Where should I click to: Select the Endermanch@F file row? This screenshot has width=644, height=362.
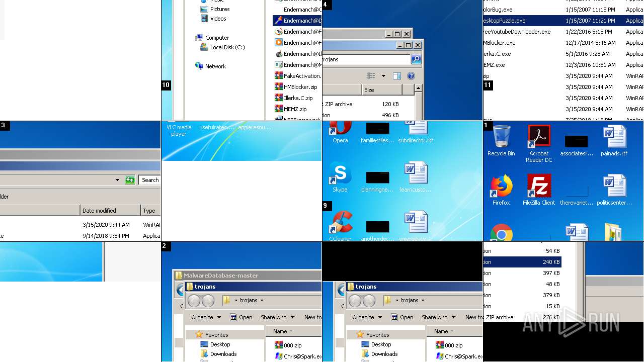click(297, 32)
